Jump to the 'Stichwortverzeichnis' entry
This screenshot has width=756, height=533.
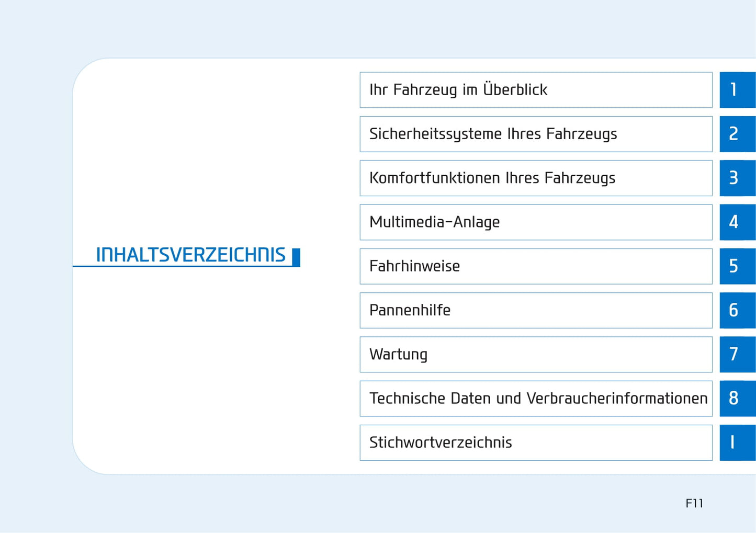point(536,443)
